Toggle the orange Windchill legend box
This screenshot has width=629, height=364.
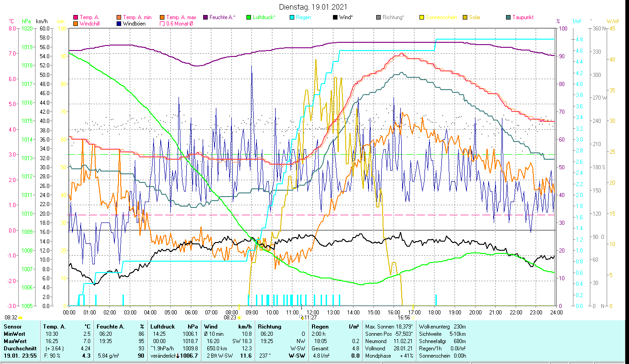coord(76,24)
